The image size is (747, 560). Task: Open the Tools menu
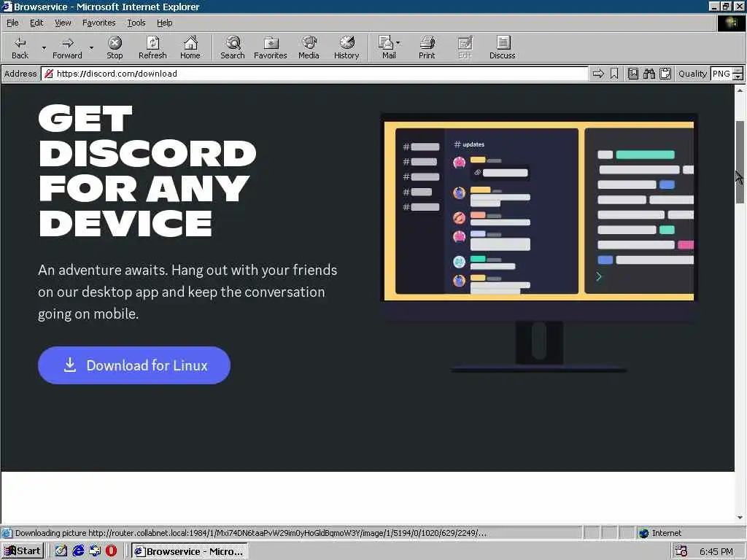point(136,23)
